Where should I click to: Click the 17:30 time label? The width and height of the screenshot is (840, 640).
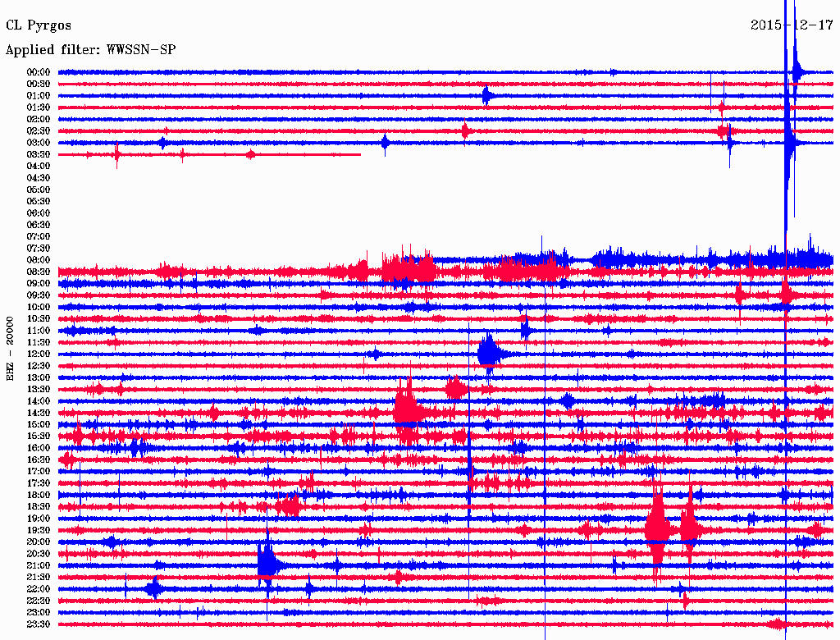pyautogui.click(x=39, y=483)
